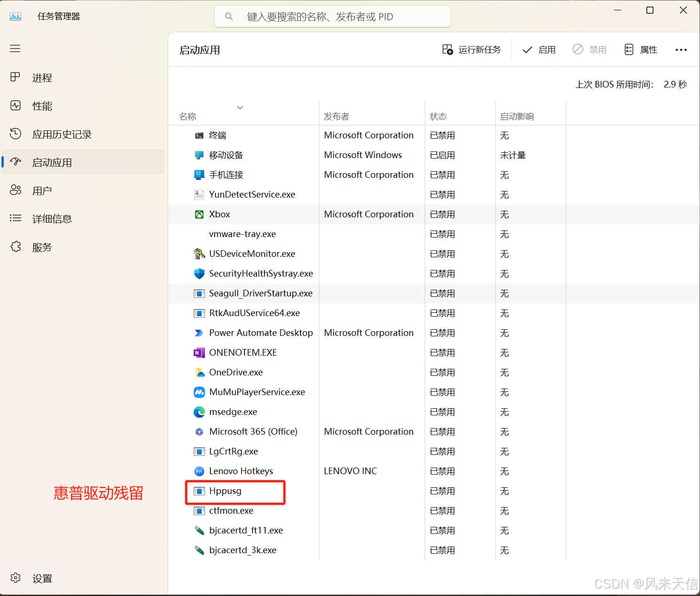This screenshot has height=596, width=700.
Task: Click 已禁用 status in Xbox row
Action: coord(442,215)
